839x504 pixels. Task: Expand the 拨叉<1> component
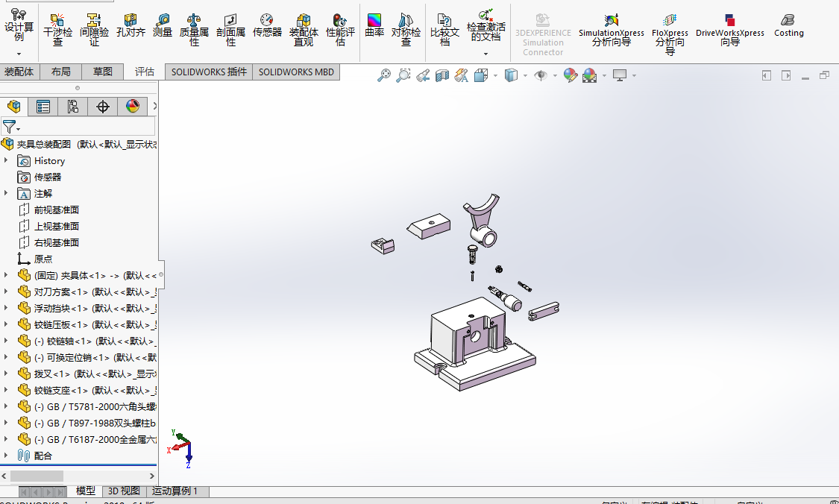click(6, 374)
